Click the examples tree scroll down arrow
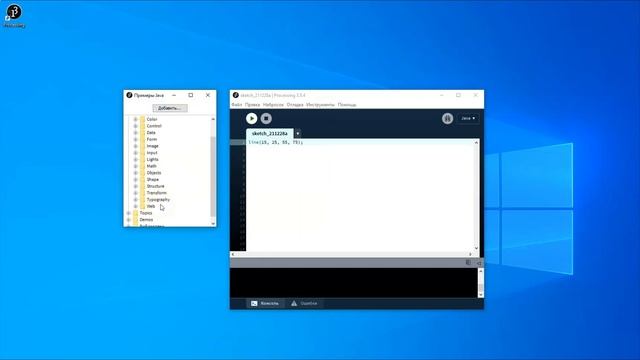640x360 pixels. point(213,224)
